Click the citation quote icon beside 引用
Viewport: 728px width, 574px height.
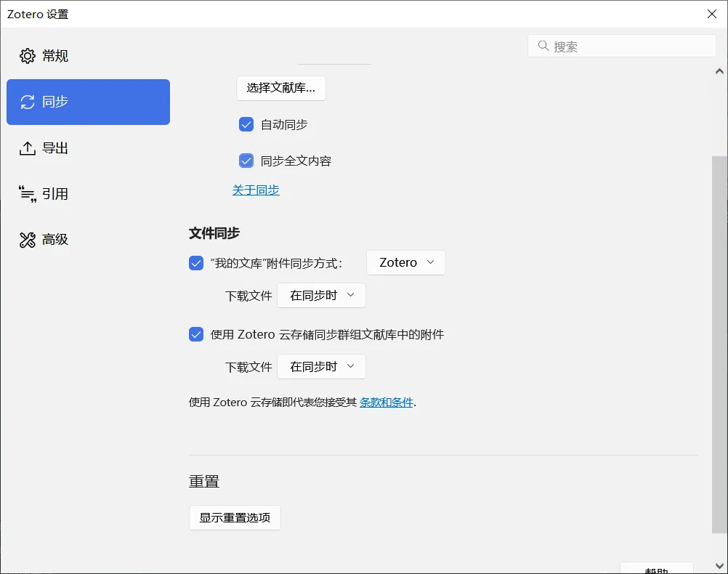click(28, 194)
